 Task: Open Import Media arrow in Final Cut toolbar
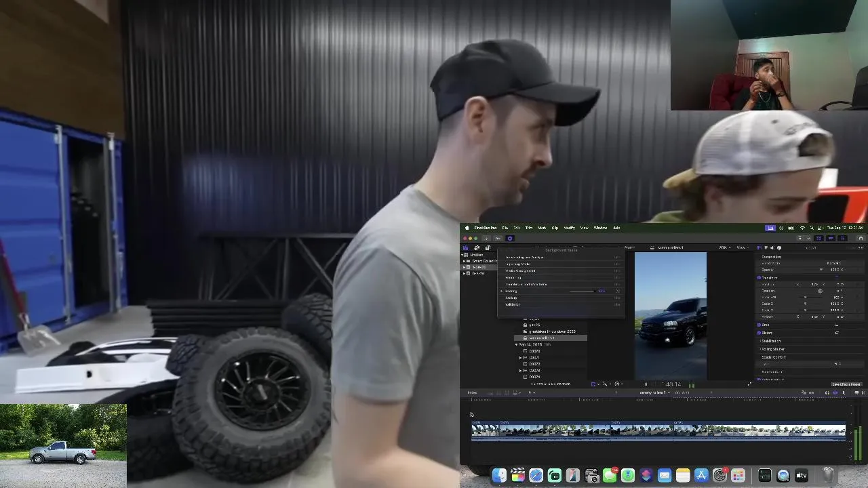pos(486,239)
